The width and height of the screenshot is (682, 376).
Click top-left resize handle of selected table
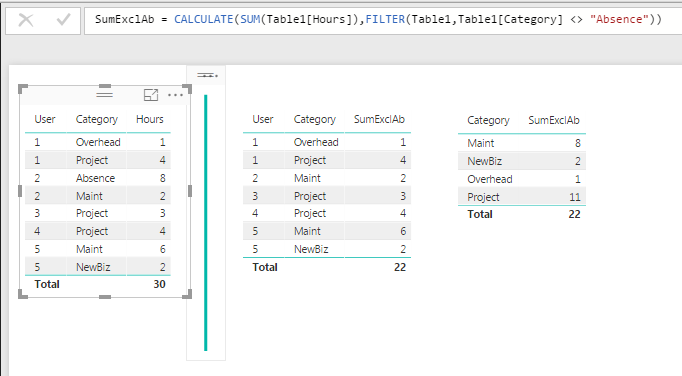pyautogui.click(x=23, y=89)
